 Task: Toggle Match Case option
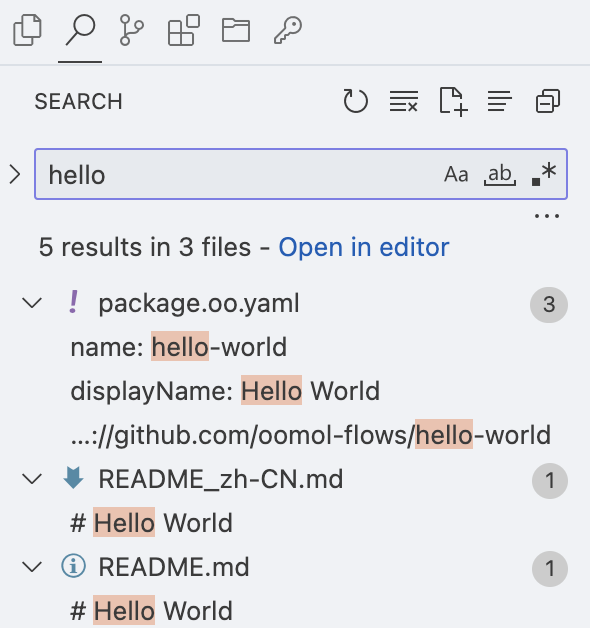point(456,175)
